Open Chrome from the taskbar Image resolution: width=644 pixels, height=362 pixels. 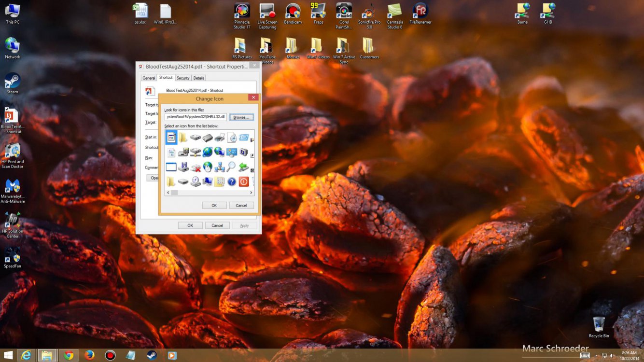69,355
